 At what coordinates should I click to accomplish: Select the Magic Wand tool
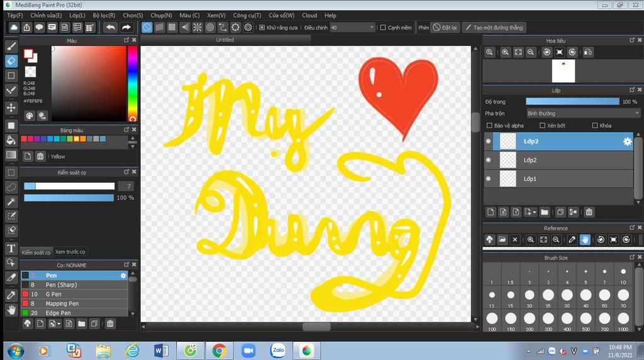click(x=11, y=201)
